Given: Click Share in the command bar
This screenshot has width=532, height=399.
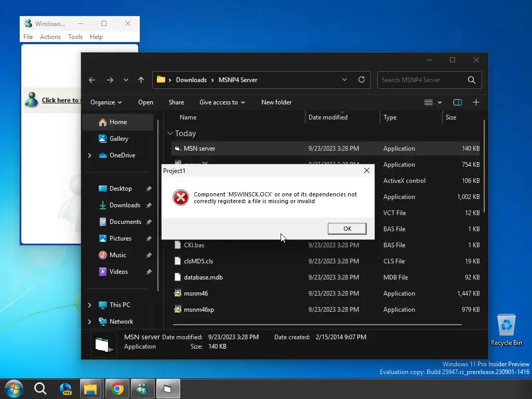Looking at the screenshot, I should coord(177,102).
